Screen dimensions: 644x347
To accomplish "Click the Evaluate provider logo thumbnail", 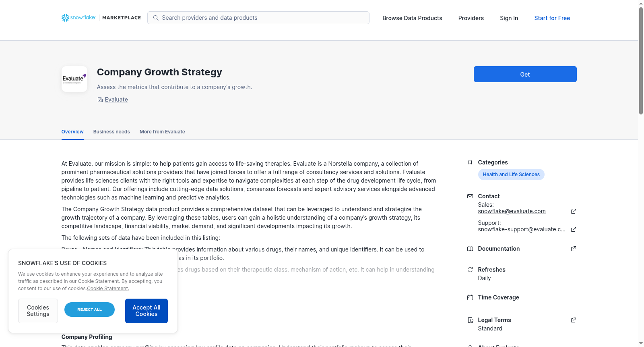I will [74, 79].
